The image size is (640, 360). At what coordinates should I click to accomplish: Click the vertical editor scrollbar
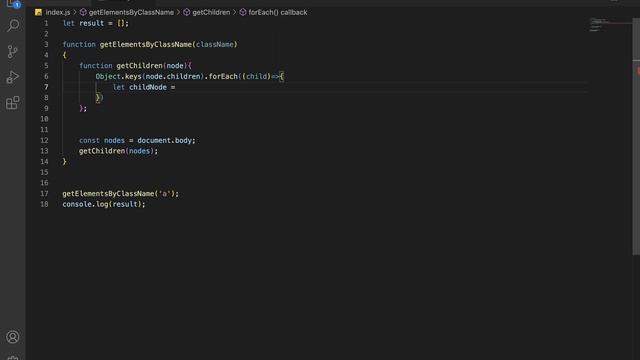pyautogui.click(x=636, y=136)
